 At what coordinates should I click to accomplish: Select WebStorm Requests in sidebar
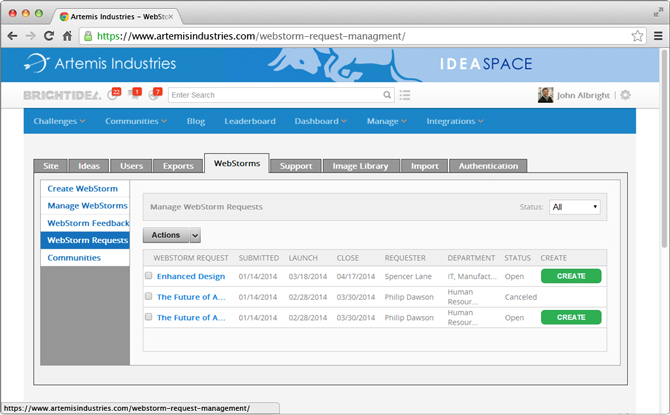[85, 240]
